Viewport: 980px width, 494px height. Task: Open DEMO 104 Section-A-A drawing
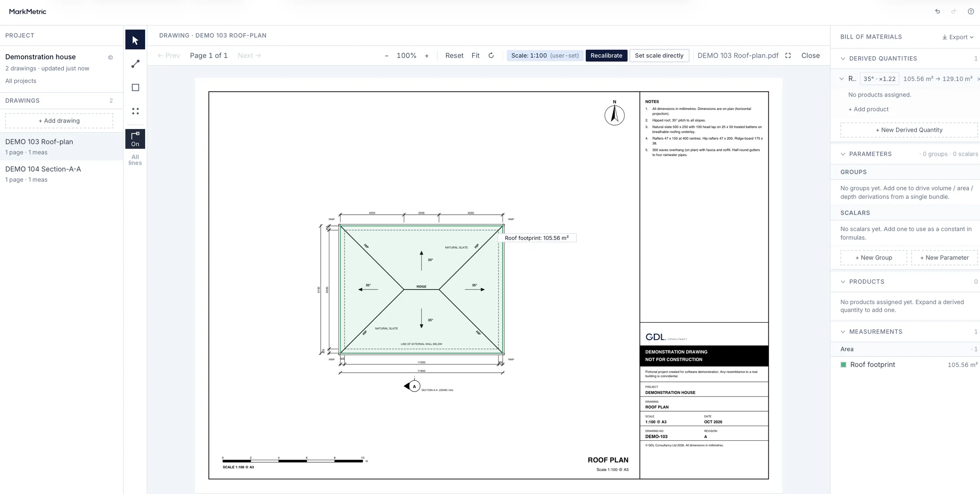click(x=61, y=174)
